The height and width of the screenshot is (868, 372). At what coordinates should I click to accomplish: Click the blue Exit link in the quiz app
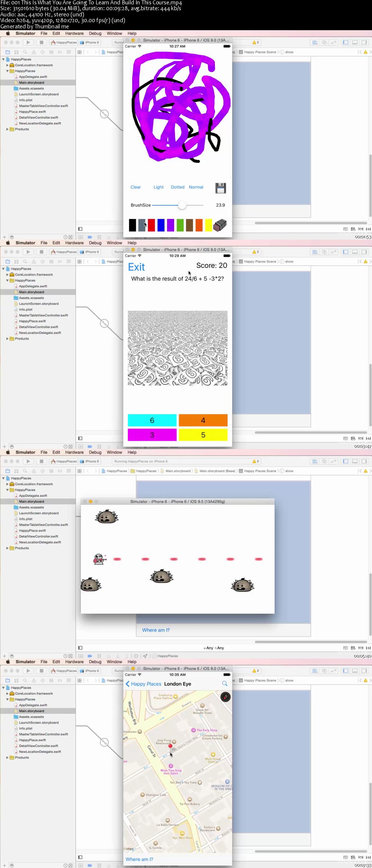137,267
